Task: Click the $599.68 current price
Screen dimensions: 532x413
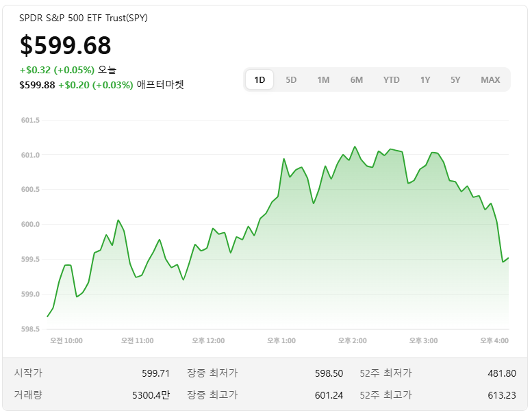Action: tap(66, 45)
